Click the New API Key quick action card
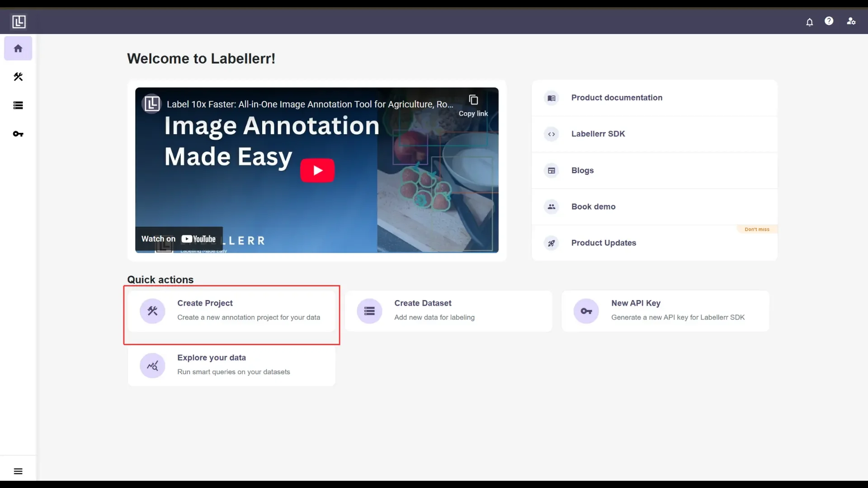 point(665,311)
